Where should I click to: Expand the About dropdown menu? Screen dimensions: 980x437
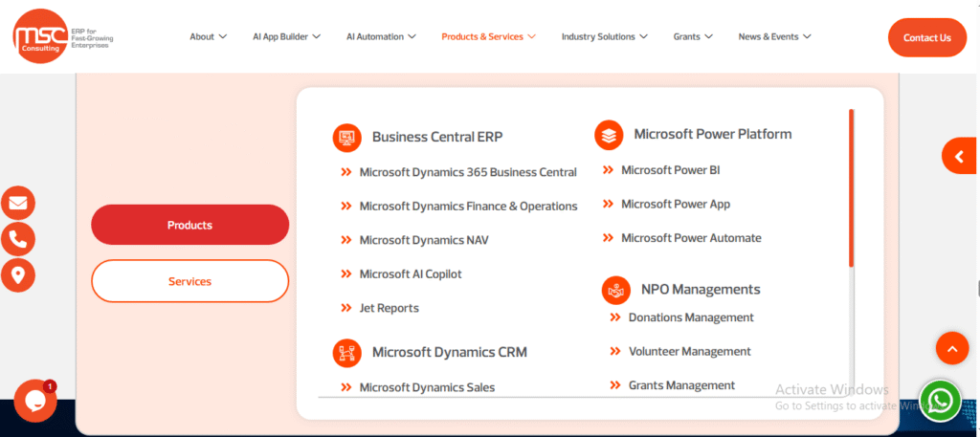(x=208, y=37)
